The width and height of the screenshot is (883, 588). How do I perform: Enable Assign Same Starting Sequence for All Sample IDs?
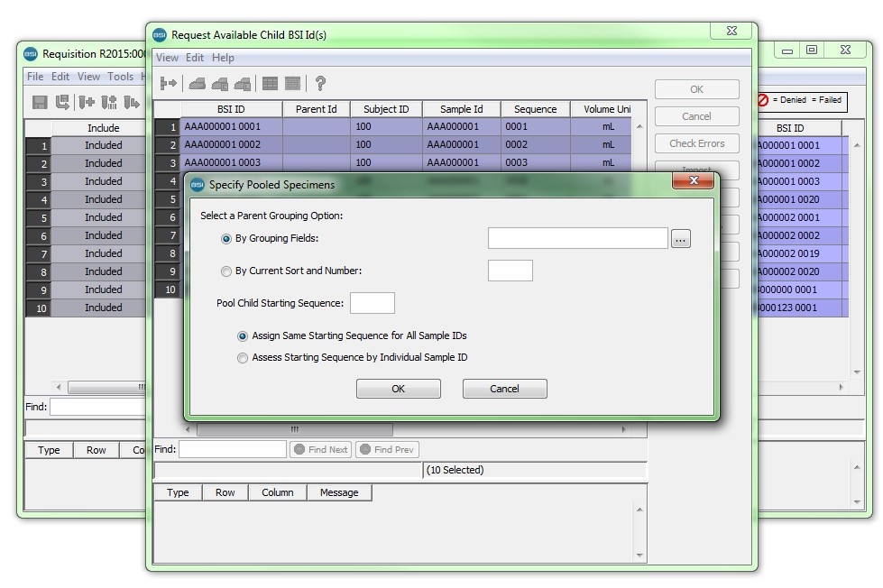pos(242,337)
